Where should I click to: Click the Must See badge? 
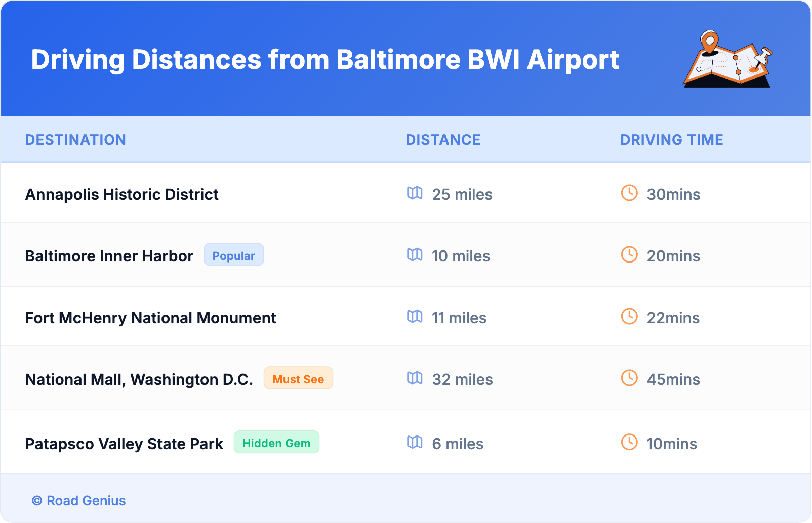298,379
